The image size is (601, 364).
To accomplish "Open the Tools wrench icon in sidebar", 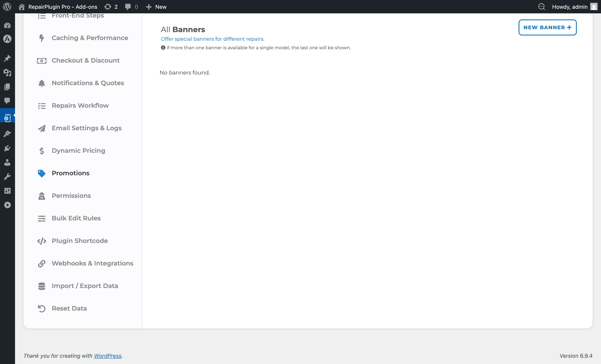I will pyautogui.click(x=7, y=176).
